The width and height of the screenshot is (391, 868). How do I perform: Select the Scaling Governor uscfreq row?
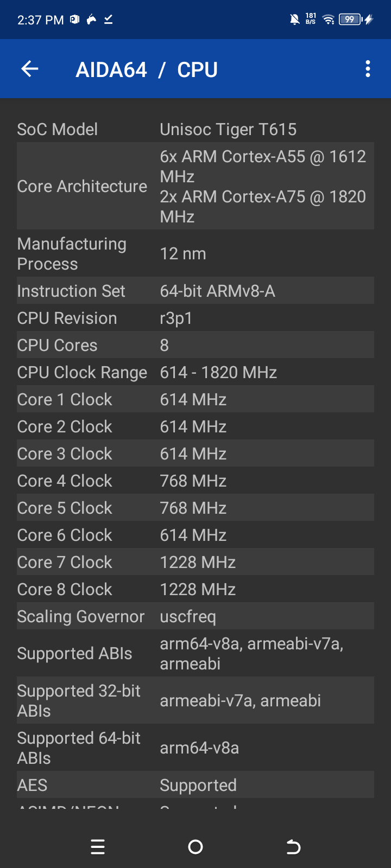(195, 616)
